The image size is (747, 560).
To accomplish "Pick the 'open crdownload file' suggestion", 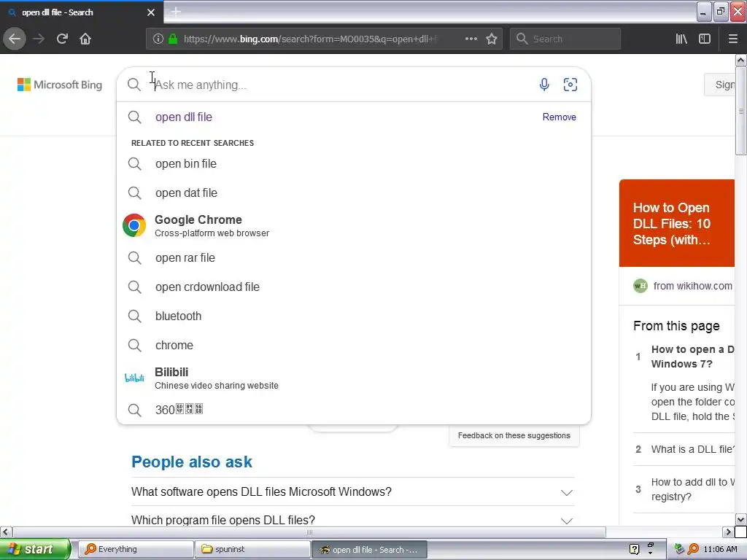I will tap(207, 287).
